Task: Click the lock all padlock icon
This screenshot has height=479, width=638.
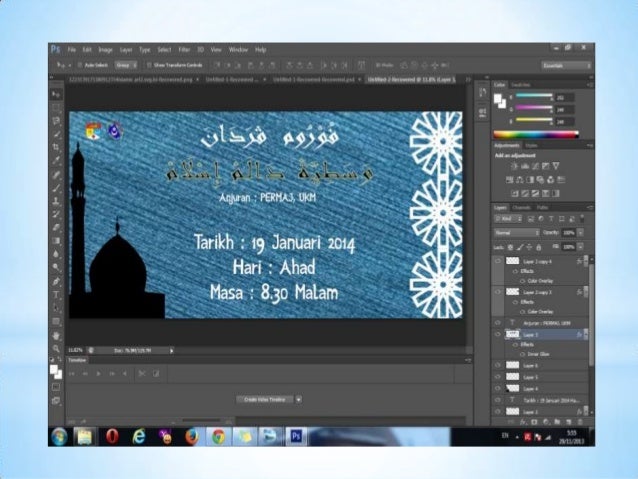Action: click(x=539, y=247)
